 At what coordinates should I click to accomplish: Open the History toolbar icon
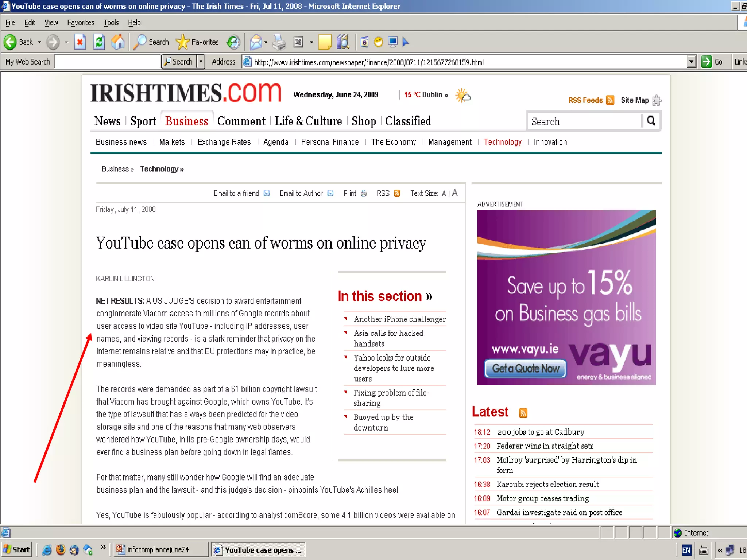(233, 42)
